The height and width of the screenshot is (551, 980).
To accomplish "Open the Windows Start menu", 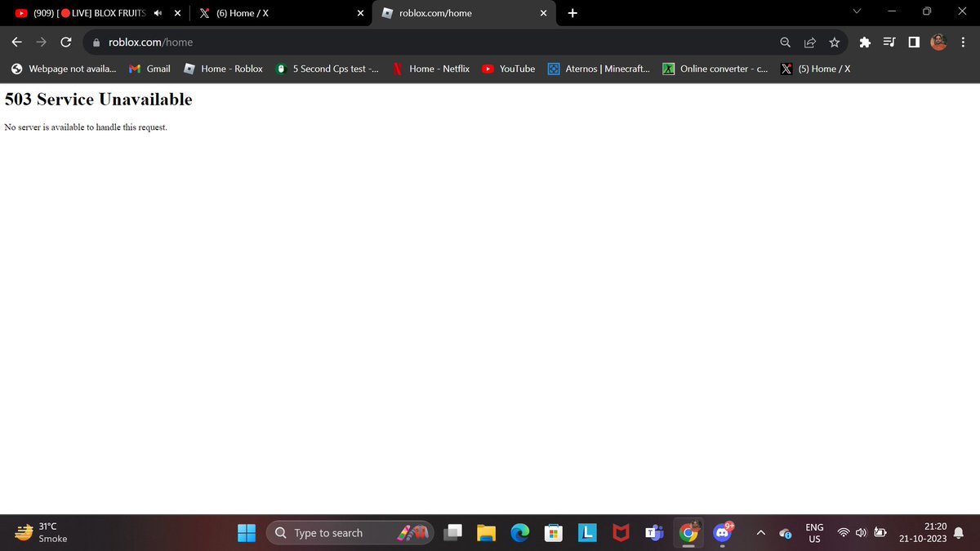I will click(x=247, y=533).
